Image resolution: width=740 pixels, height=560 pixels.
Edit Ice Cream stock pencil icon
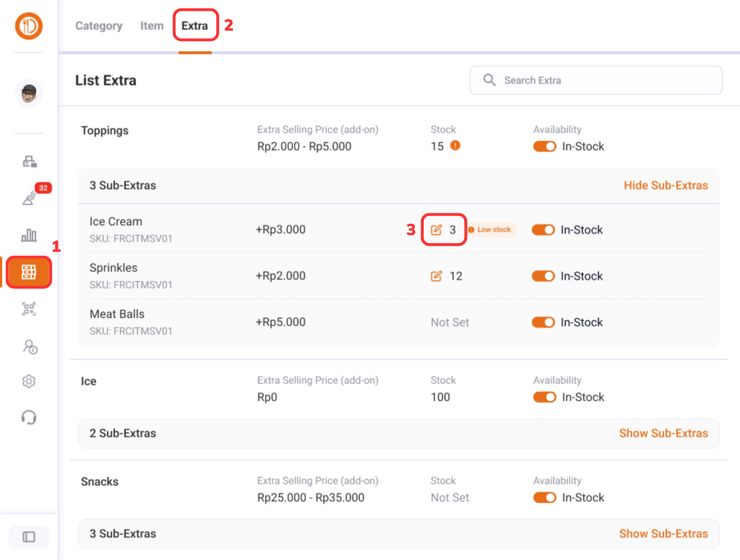[436, 230]
